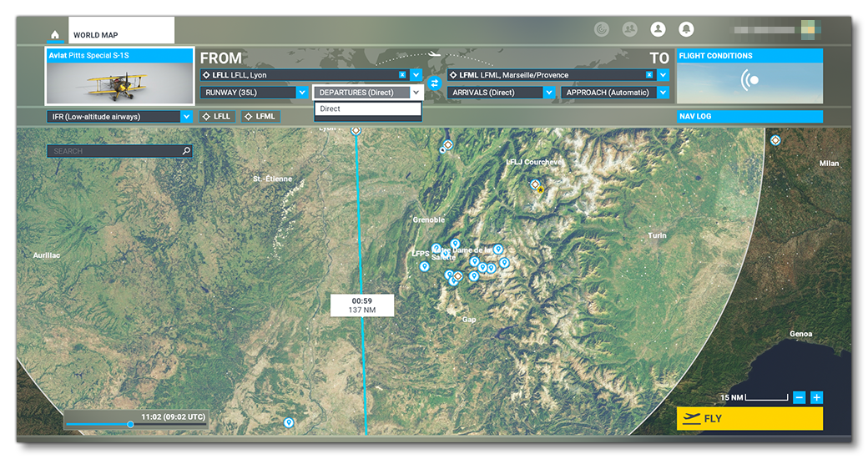Clear the LFLL Lyon departure field
This screenshot has width=868, height=459.
[402, 75]
